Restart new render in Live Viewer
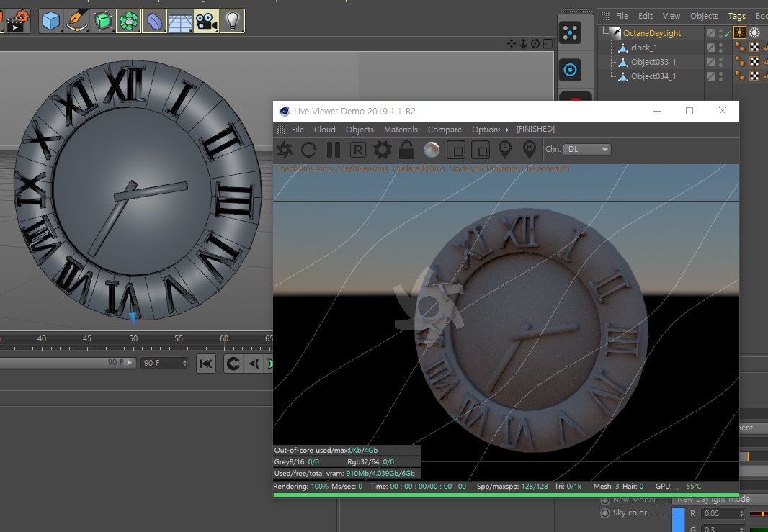 click(x=308, y=150)
